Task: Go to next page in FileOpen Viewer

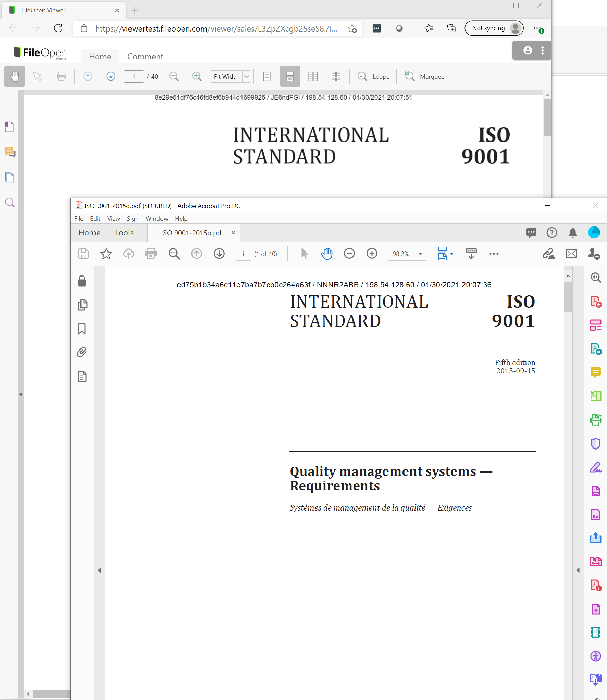Action: [111, 76]
